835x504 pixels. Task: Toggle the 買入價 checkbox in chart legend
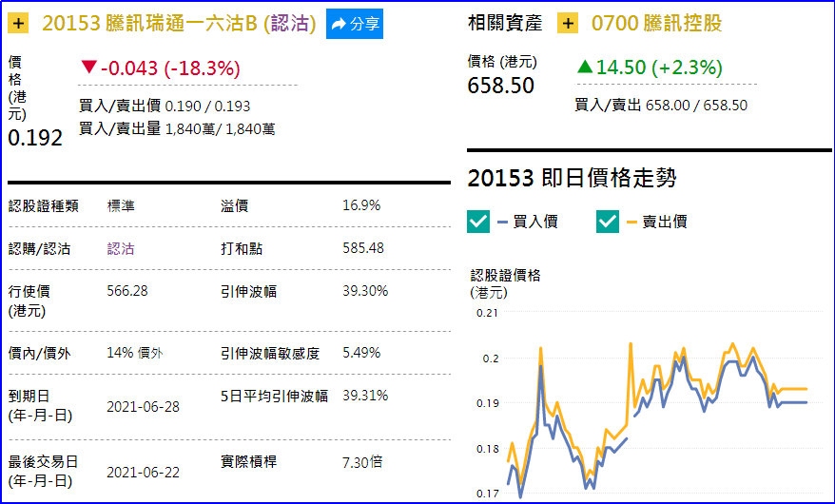(478, 222)
